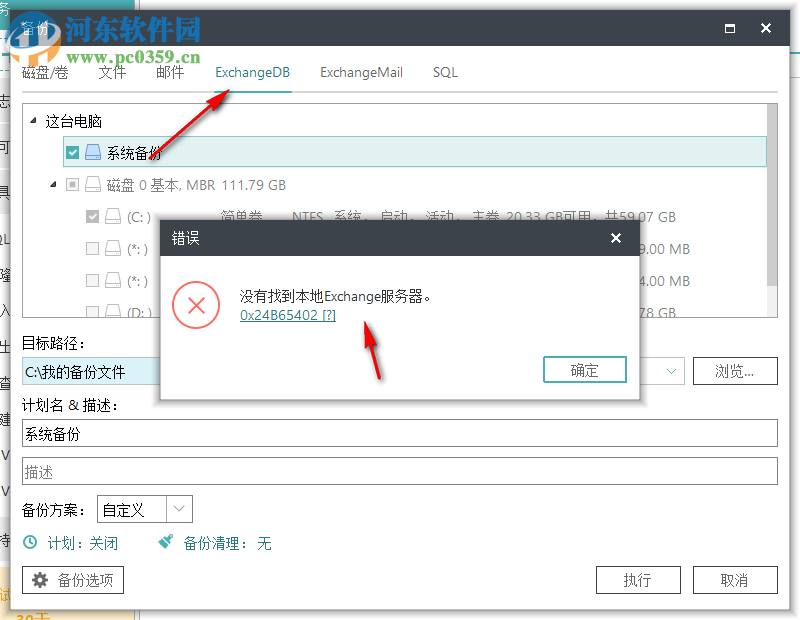Image resolution: width=800 pixels, height=620 pixels.
Task: Switch to the SQL tab
Action: pyautogui.click(x=444, y=72)
